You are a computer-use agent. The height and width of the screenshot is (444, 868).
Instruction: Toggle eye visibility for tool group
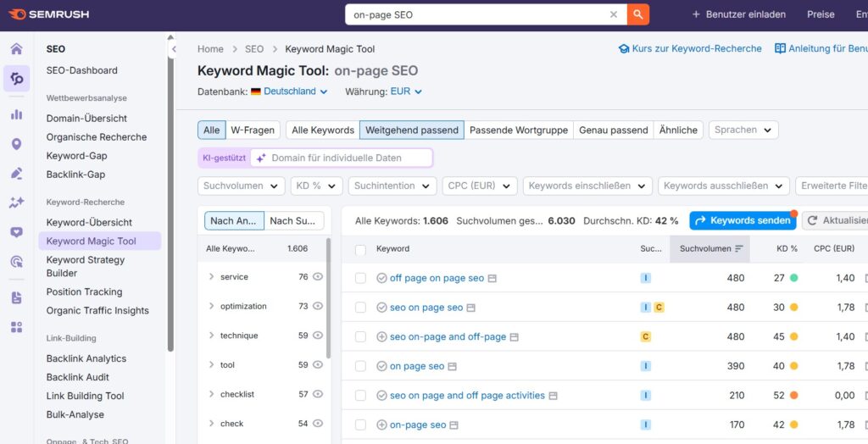coord(318,365)
